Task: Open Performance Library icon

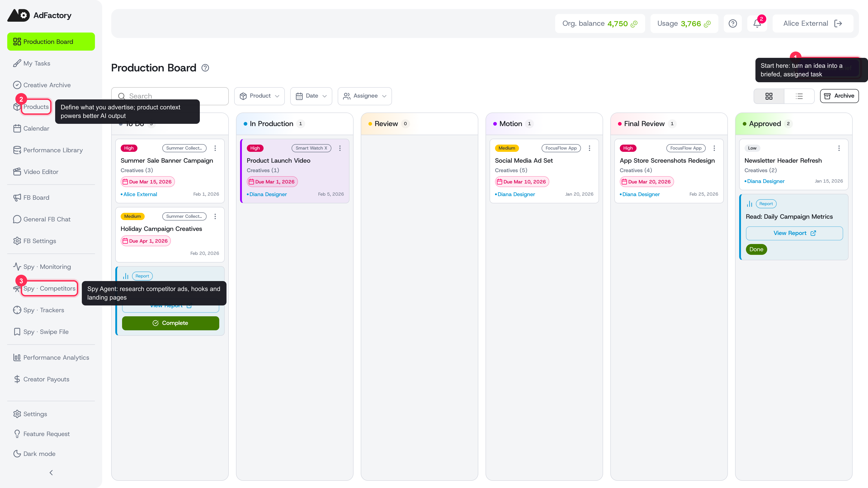Action: click(x=17, y=150)
